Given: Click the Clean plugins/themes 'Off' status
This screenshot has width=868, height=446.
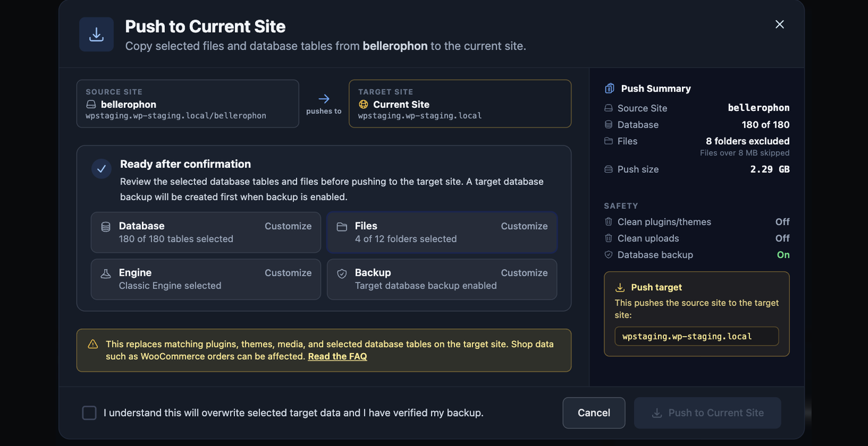Looking at the screenshot, I should (x=782, y=222).
